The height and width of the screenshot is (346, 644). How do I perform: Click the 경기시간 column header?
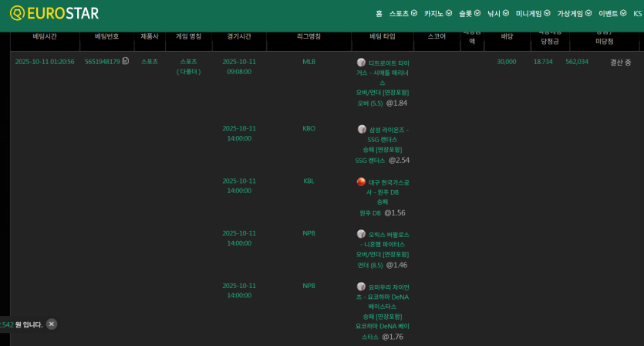point(239,36)
